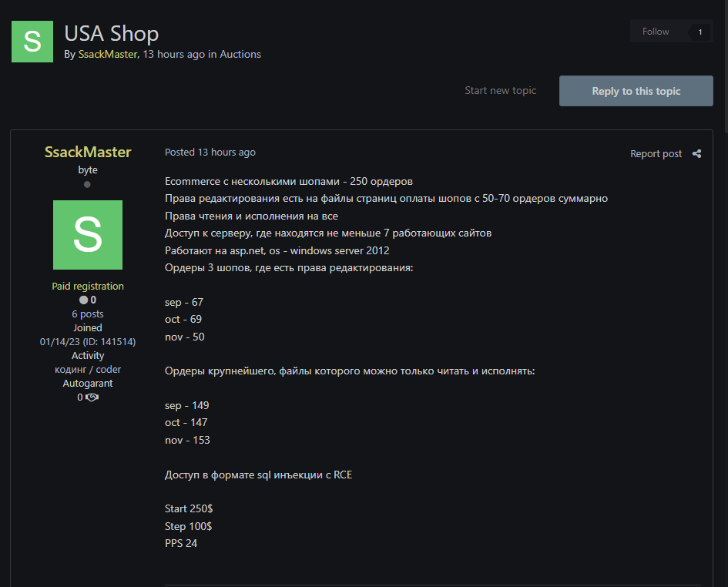Click the offline status dot under byte
The width and height of the screenshot is (728, 587).
pos(87,185)
